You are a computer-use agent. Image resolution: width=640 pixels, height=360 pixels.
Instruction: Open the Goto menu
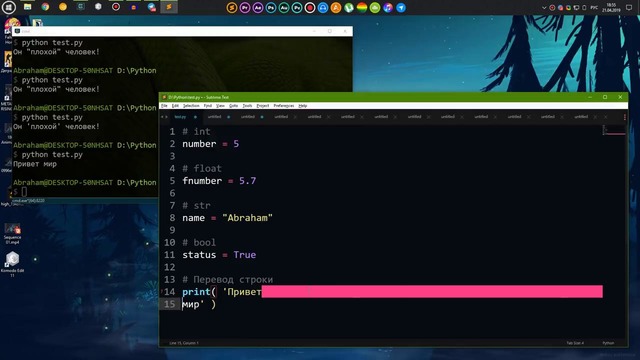(233, 106)
